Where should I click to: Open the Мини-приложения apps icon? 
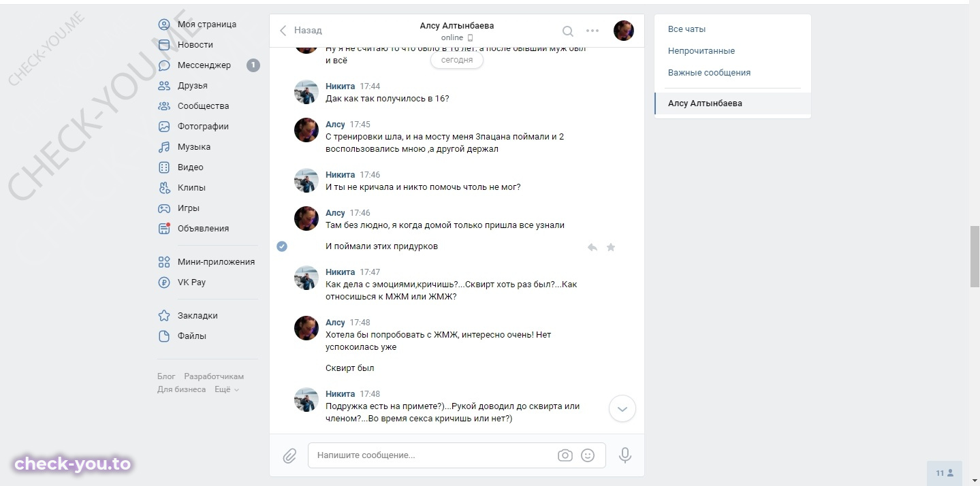tap(164, 262)
